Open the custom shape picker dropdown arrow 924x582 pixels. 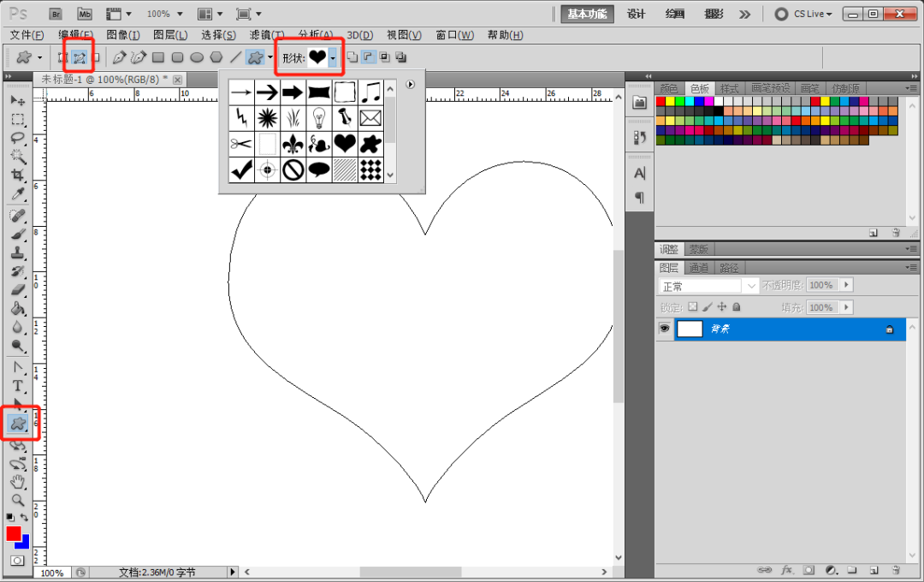tap(333, 57)
